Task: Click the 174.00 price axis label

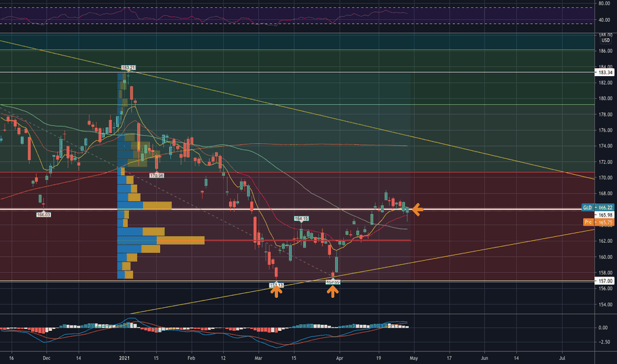Action: pyautogui.click(x=605, y=146)
